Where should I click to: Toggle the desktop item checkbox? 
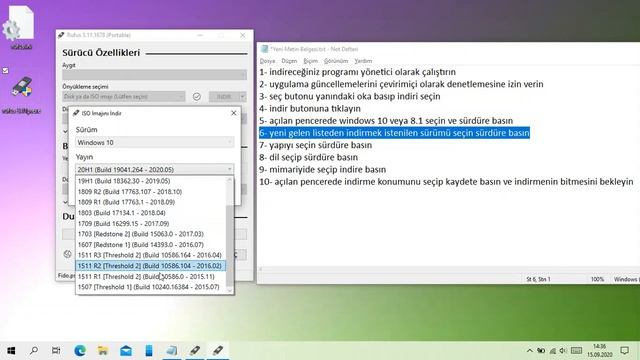click(5, 71)
